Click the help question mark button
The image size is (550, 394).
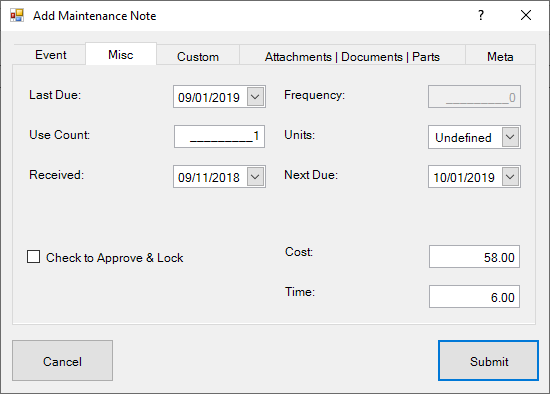481,15
